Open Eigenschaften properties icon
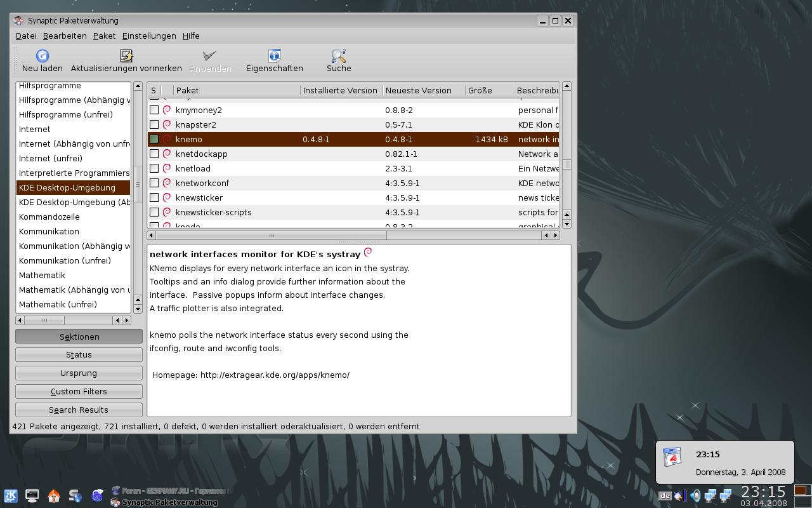 [274, 56]
